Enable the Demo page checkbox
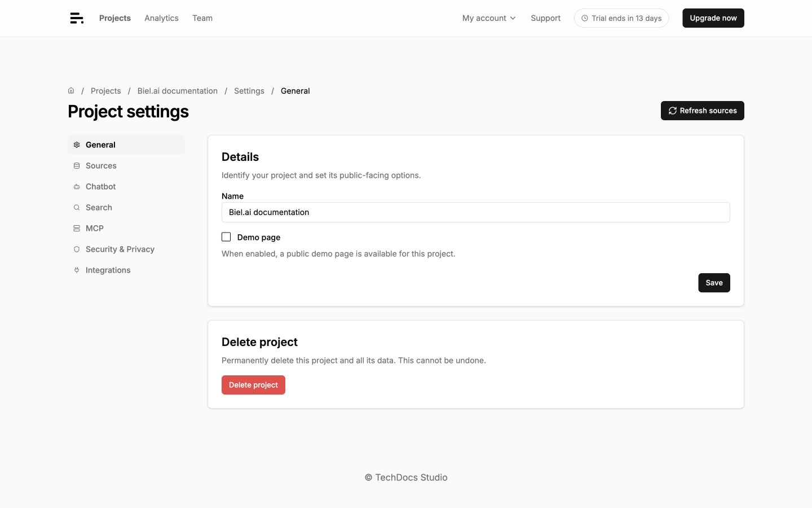812x508 pixels. pos(226,237)
